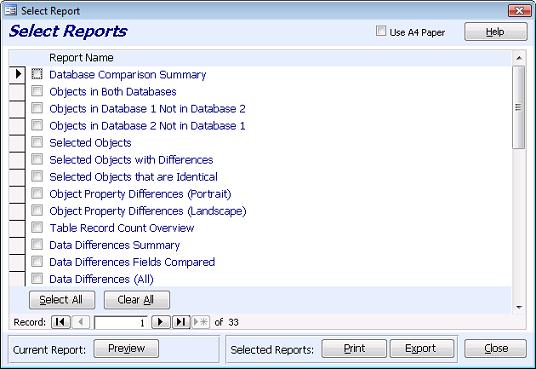The width and height of the screenshot is (536, 369).
Task: Click the Select All button
Action: tap(62, 300)
